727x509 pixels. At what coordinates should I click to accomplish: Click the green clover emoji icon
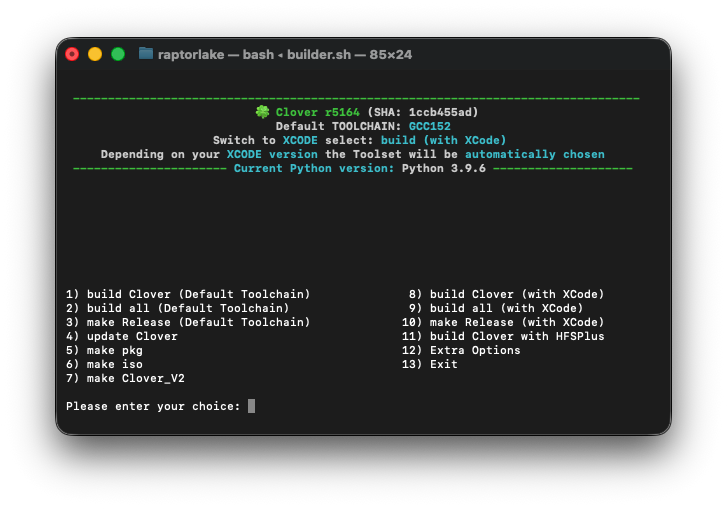pyautogui.click(x=262, y=112)
